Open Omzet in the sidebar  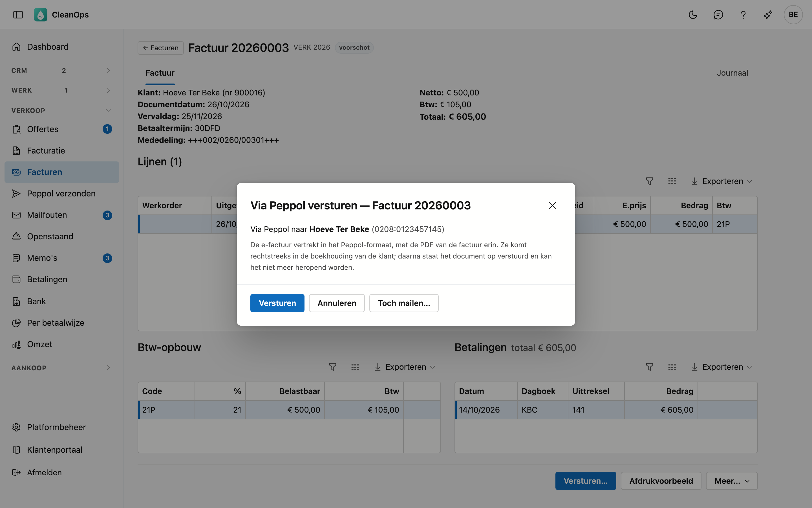tap(62, 344)
